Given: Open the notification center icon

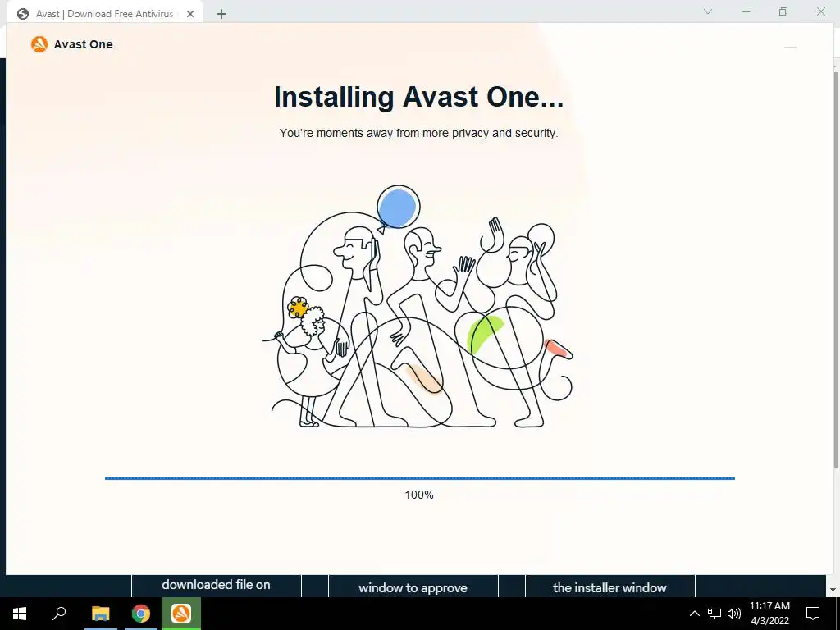Looking at the screenshot, I should click(x=813, y=614).
